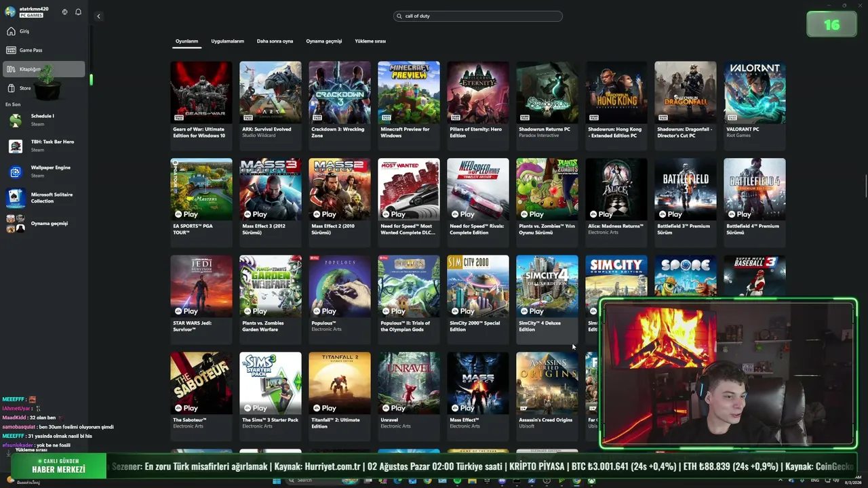Open the Wallpaper Engine icon
Image resolution: width=868 pixels, height=488 pixels.
pyautogui.click(x=15, y=171)
